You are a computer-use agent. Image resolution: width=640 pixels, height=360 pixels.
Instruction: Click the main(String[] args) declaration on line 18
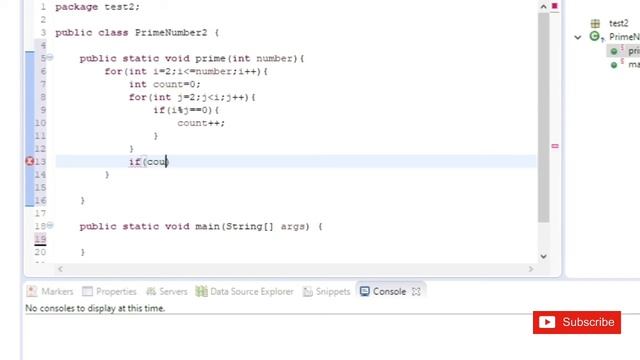(201, 227)
